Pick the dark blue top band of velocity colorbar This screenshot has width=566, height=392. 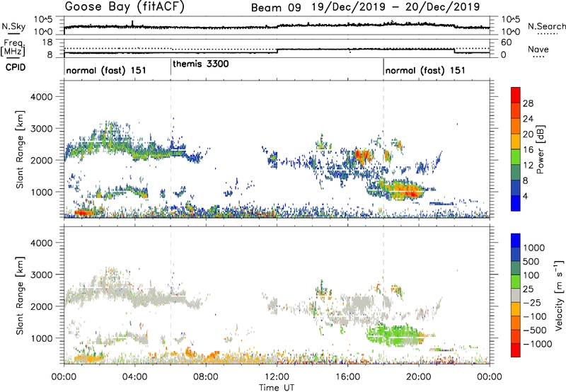516,241
